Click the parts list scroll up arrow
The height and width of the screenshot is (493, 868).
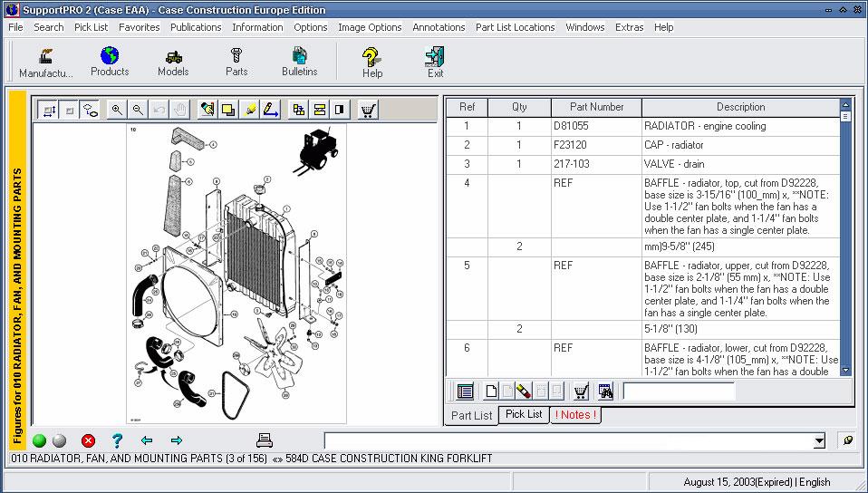[x=845, y=104]
